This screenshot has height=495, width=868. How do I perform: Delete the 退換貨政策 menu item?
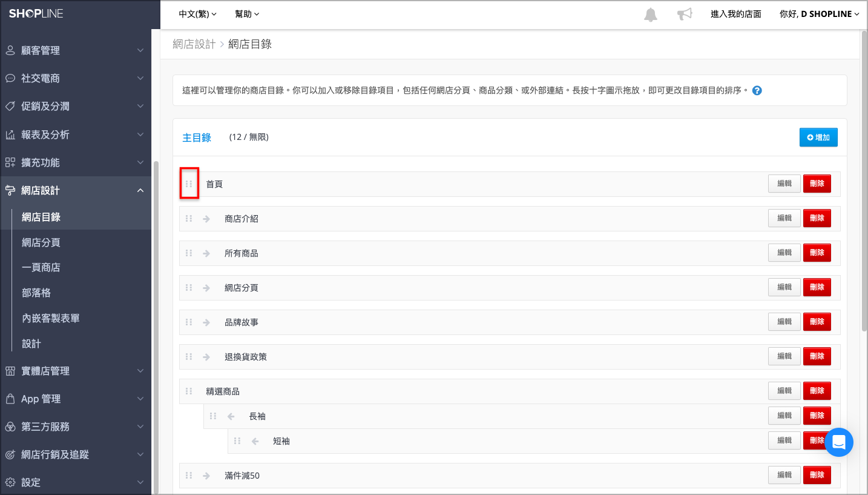[817, 356]
